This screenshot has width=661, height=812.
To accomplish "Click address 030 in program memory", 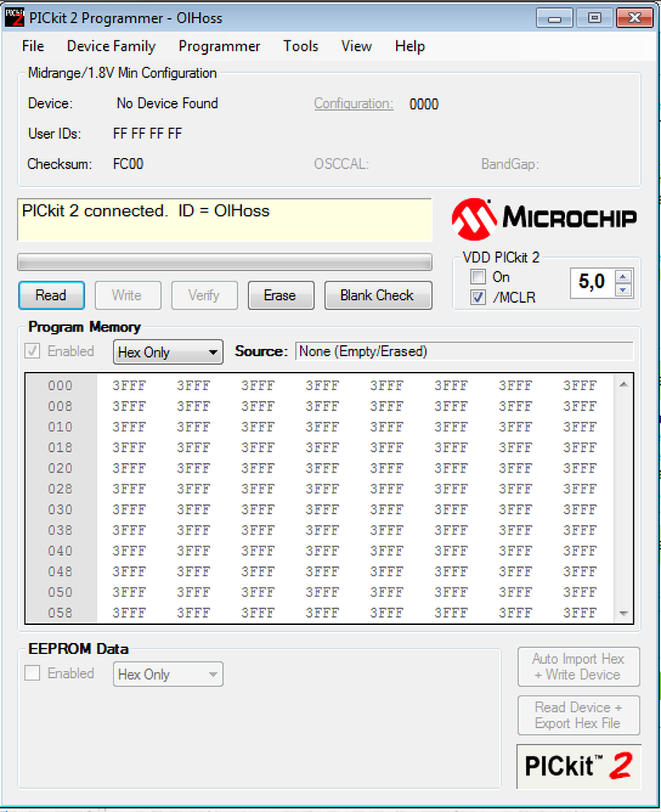I will point(60,510).
